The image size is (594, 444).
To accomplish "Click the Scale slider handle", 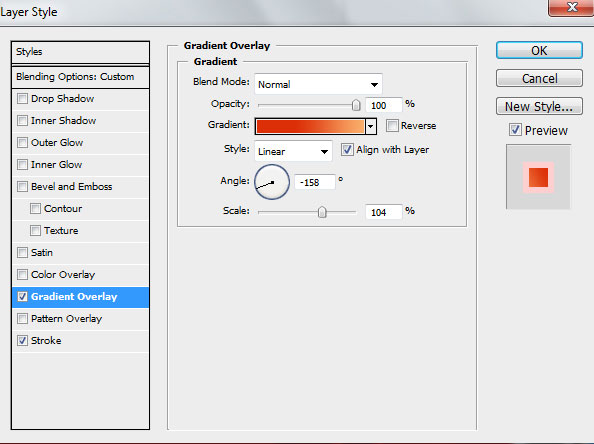I will point(322,212).
